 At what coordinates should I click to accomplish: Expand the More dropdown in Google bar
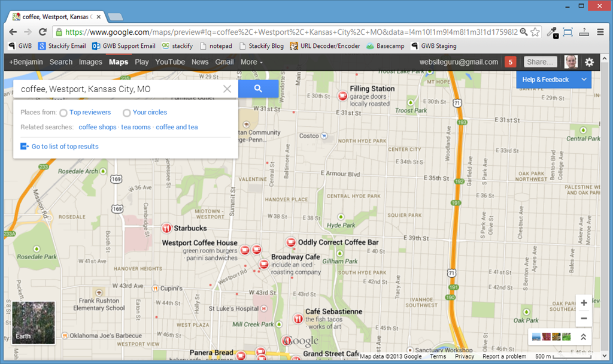(251, 62)
